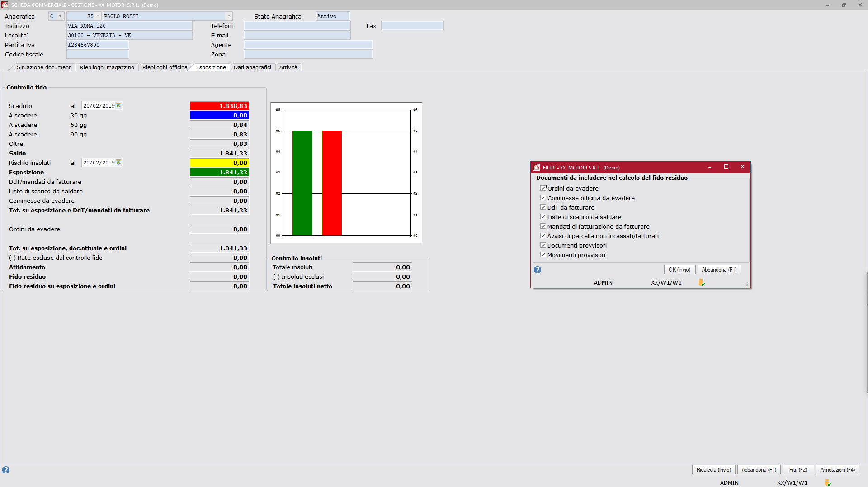Viewport: 868px width, 487px height.
Task: Click the red Scaduto amount field
Action: coord(220,106)
